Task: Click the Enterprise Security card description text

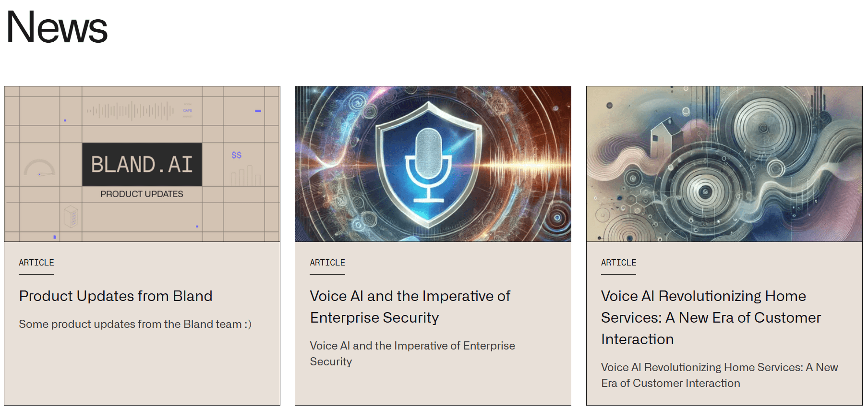Action: (x=412, y=353)
